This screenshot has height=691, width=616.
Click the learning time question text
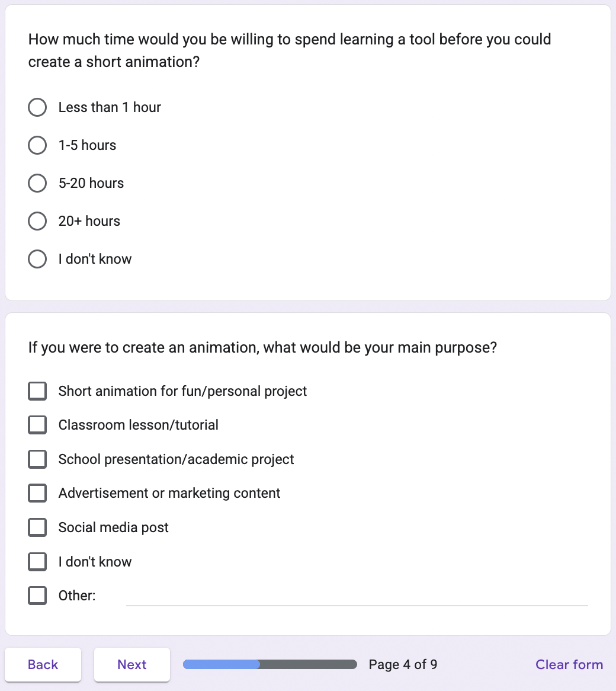coord(289,50)
